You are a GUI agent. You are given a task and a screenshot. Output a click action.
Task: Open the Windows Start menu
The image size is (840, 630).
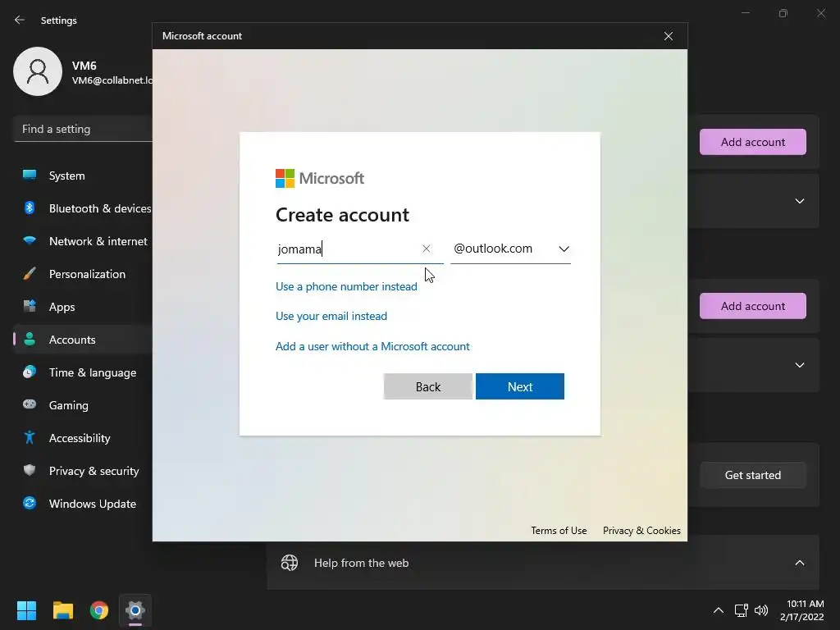click(x=26, y=610)
